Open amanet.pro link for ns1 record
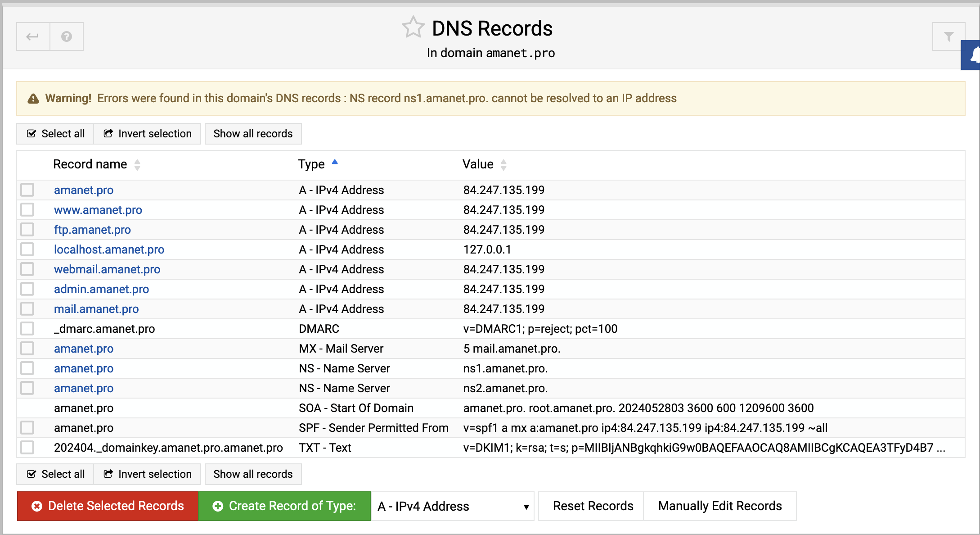The width and height of the screenshot is (980, 535). (x=84, y=368)
